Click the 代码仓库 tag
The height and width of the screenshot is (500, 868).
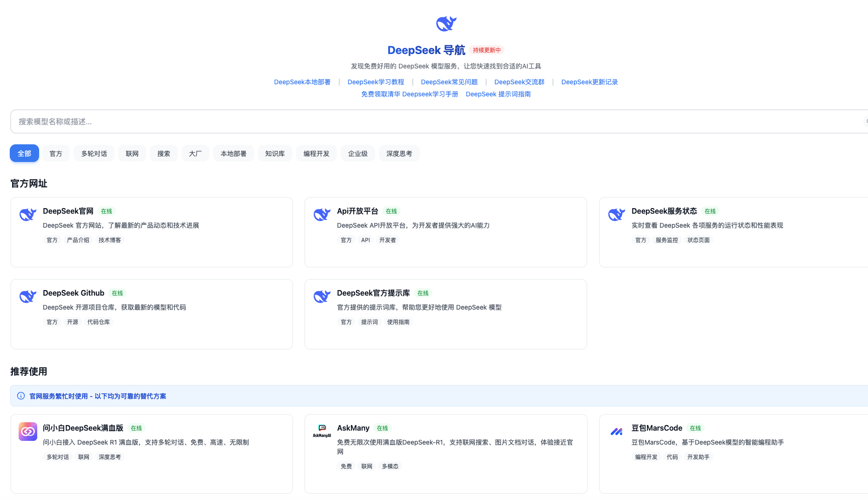click(99, 322)
